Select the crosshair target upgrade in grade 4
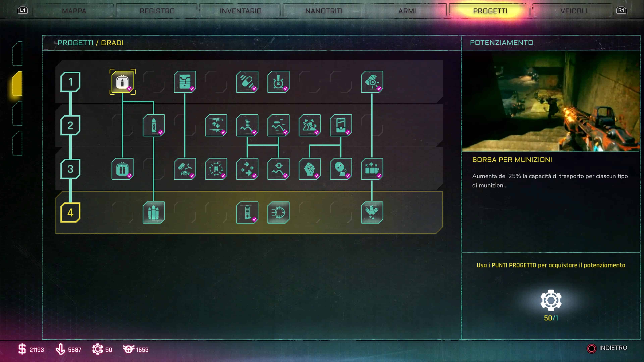This screenshot has width=644, height=362. 278,213
